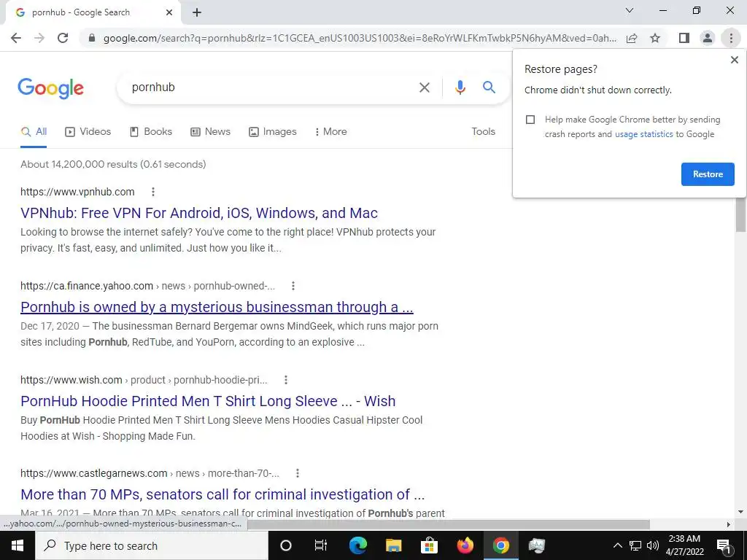Open the network icon in system tray
This screenshot has height=560, width=747.
click(x=635, y=545)
